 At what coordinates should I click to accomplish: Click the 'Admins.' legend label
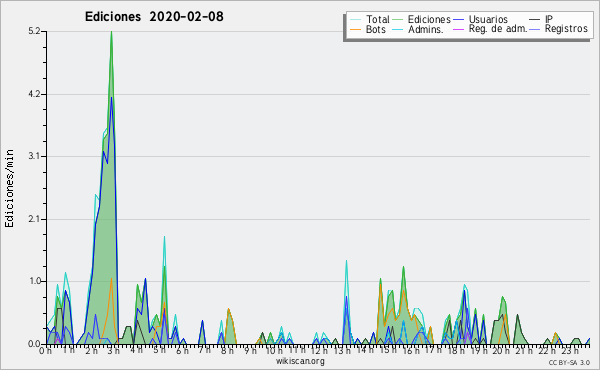tap(426, 29)
